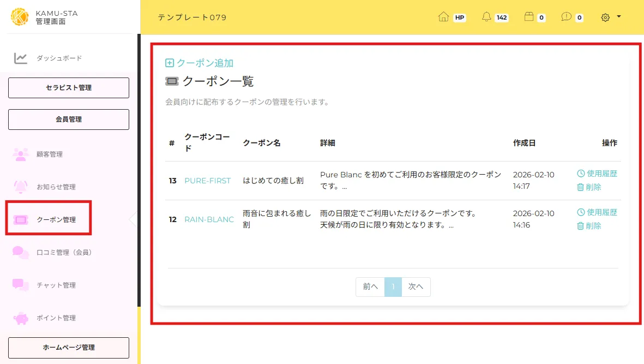Click the home HP icon in header
644x364 pixels.
tap(443, 17)
